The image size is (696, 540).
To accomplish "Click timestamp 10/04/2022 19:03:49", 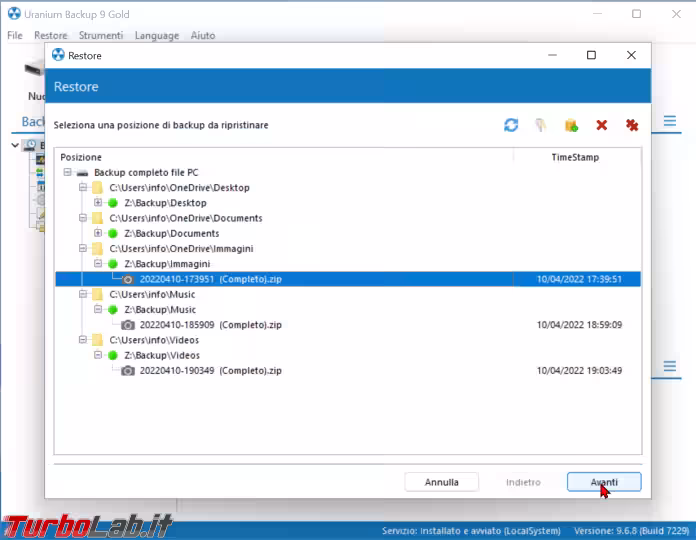I will 579,371.
